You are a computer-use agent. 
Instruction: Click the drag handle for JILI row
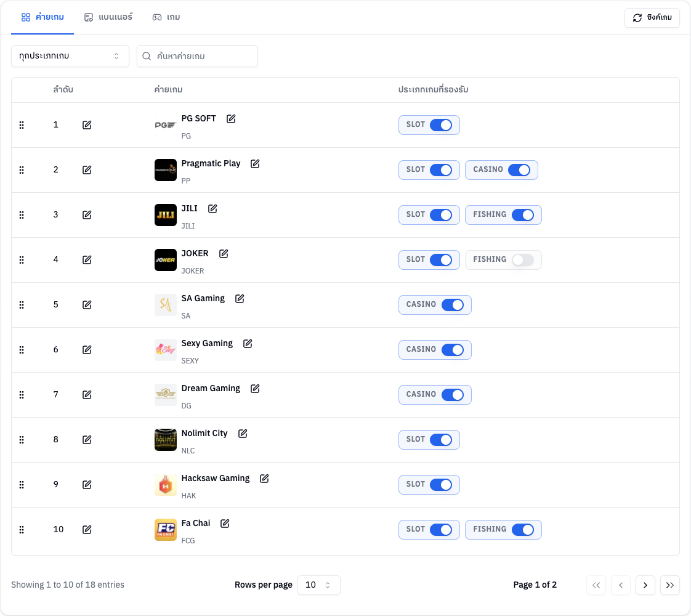pyautogui.click(x=22, y=215)
